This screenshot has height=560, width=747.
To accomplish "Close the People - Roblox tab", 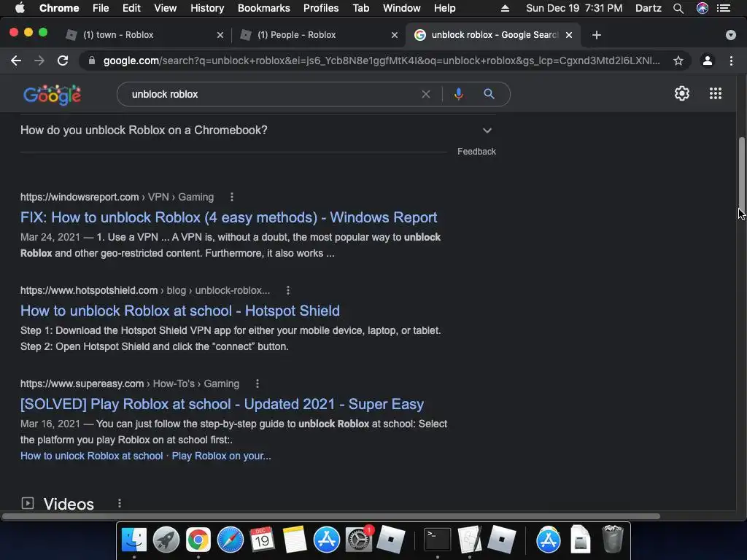I will 395,35.
